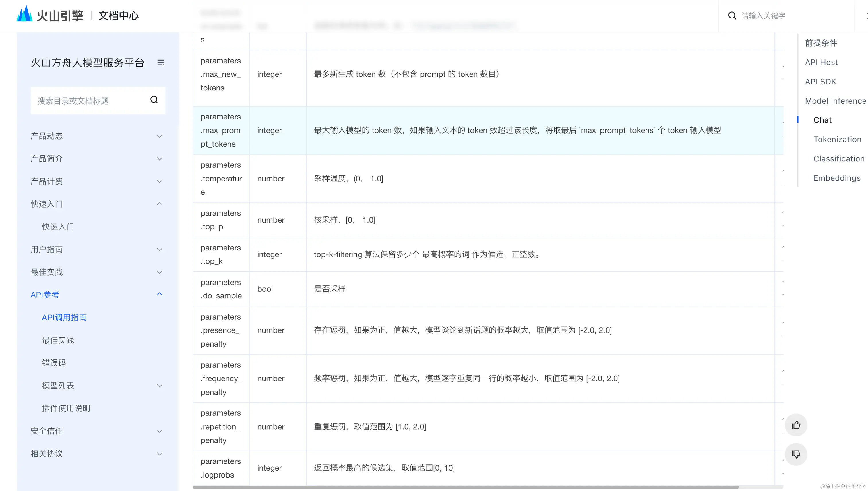
Task: Open 快速入门 sub-item under 快速入门
Action: [x=58, y=227]
